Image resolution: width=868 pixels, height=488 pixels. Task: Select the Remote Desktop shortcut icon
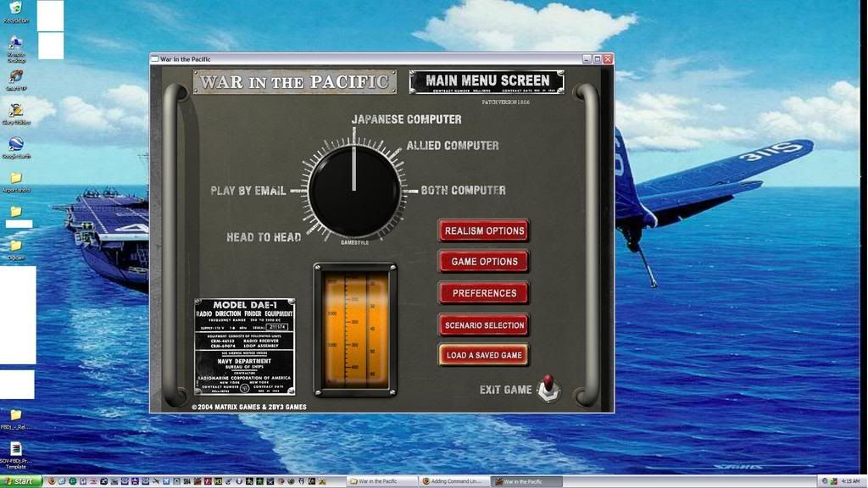click(16, 48)
